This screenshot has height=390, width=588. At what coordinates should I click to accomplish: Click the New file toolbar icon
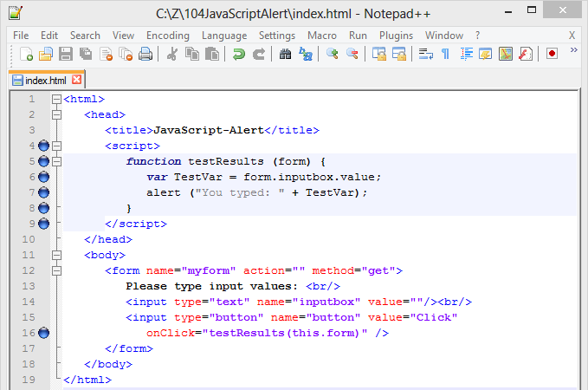tap(27, 54)
